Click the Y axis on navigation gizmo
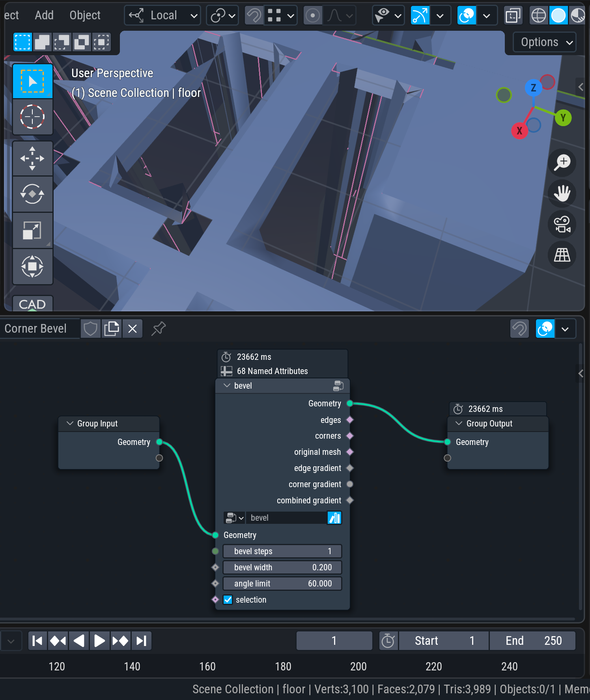Viewport: 590px width, 700px height. tap(563, 117)
